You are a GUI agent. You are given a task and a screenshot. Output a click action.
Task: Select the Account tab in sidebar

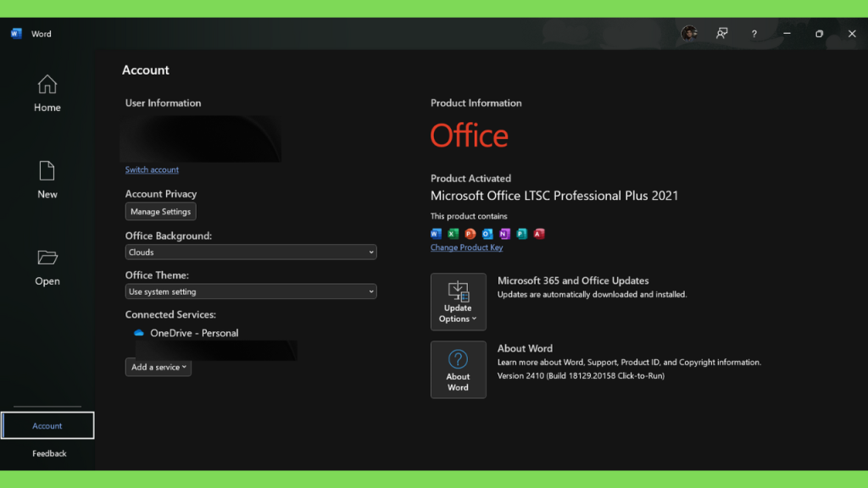click(47, 425)
